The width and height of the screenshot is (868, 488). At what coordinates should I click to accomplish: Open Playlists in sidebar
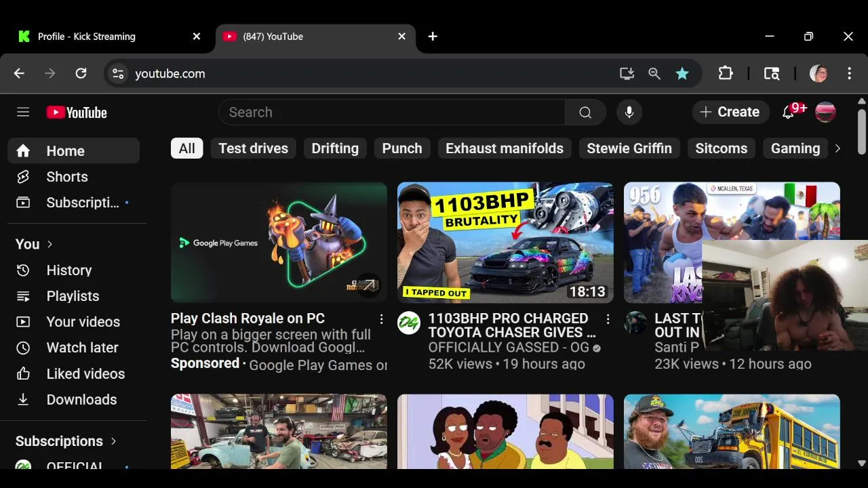tap(73, 296)
